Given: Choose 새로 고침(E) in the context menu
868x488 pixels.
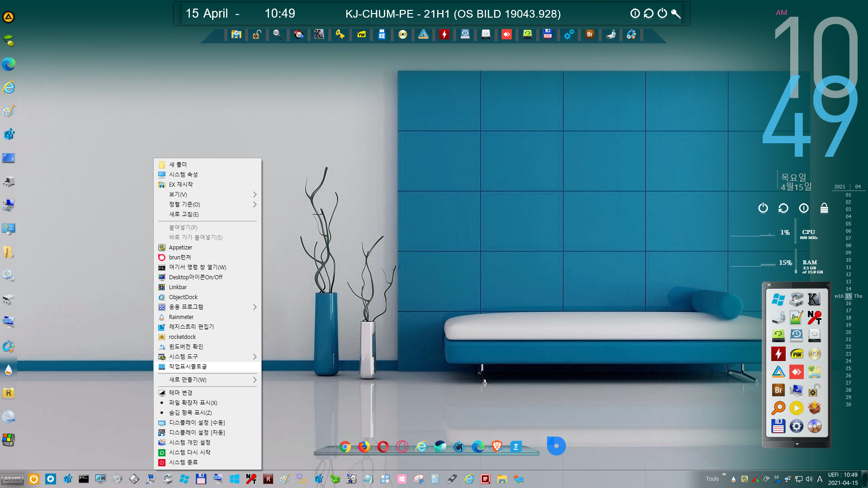Looking at the screenshot, I should (x=208, y=214).
